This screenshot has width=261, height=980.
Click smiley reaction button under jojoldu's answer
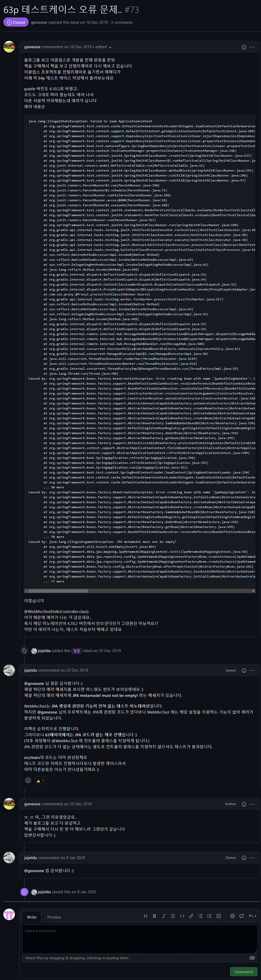tap(28, 781)
